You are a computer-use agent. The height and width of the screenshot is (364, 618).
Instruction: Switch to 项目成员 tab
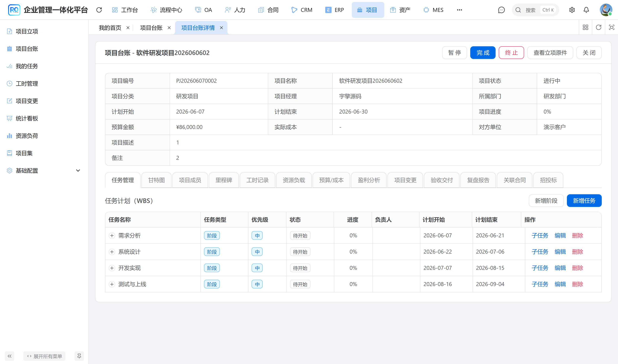click(190, 180)
